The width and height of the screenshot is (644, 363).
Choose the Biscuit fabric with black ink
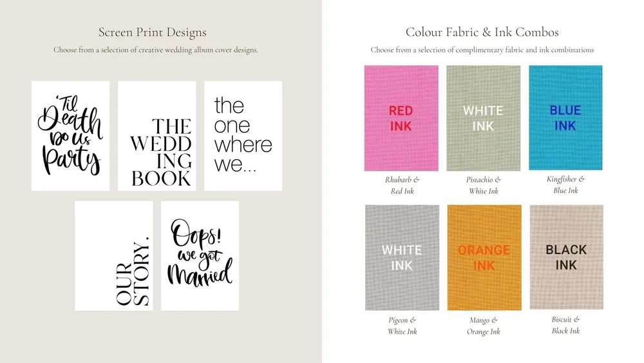click(x=566, y=257)
